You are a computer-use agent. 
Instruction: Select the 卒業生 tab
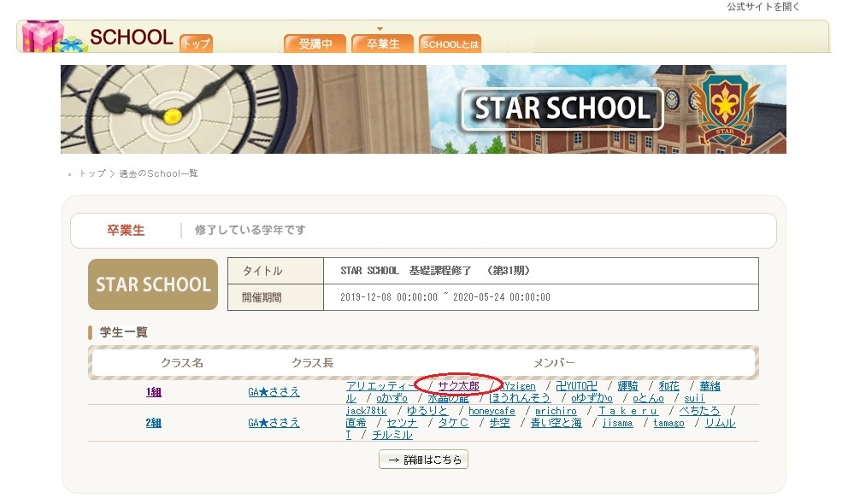[382, 44]
